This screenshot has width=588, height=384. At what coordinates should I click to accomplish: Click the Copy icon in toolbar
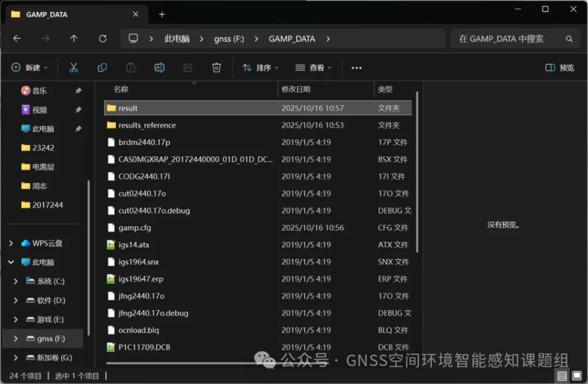click(102, 68)
